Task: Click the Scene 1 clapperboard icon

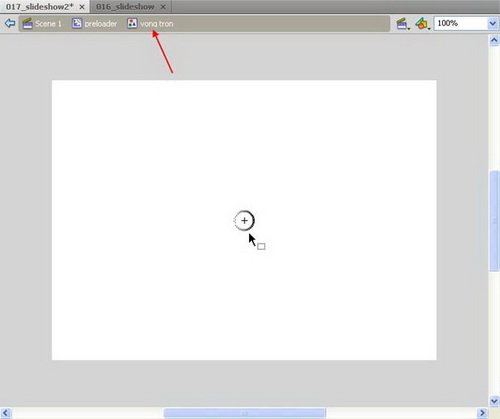Action: (x=28, y=23)
